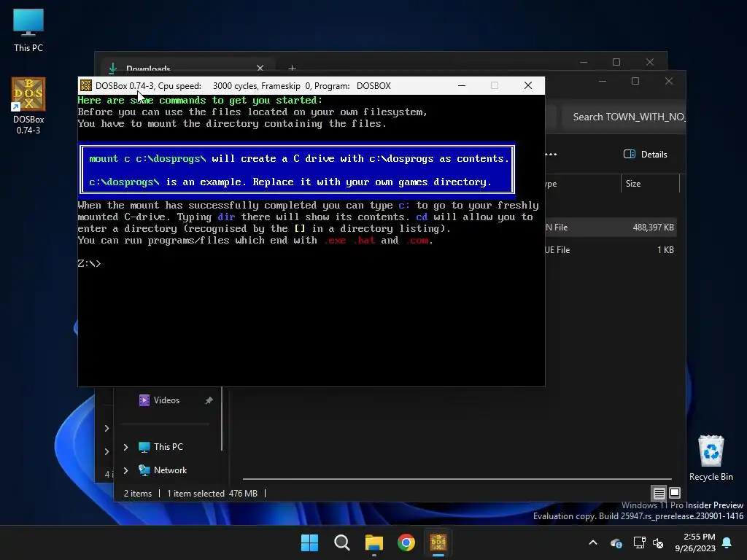Open the Windows Start menu

(x=309, y=542)
